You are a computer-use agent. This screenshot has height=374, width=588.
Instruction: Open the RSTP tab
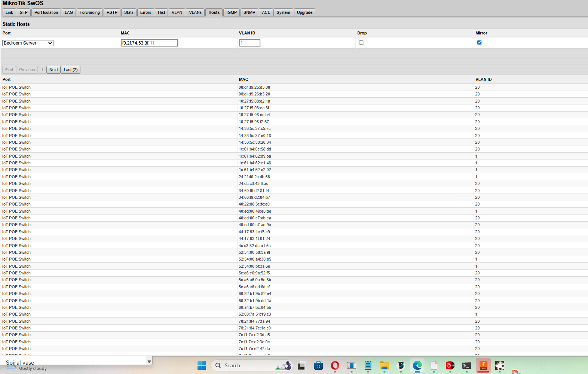pos(112,12)
